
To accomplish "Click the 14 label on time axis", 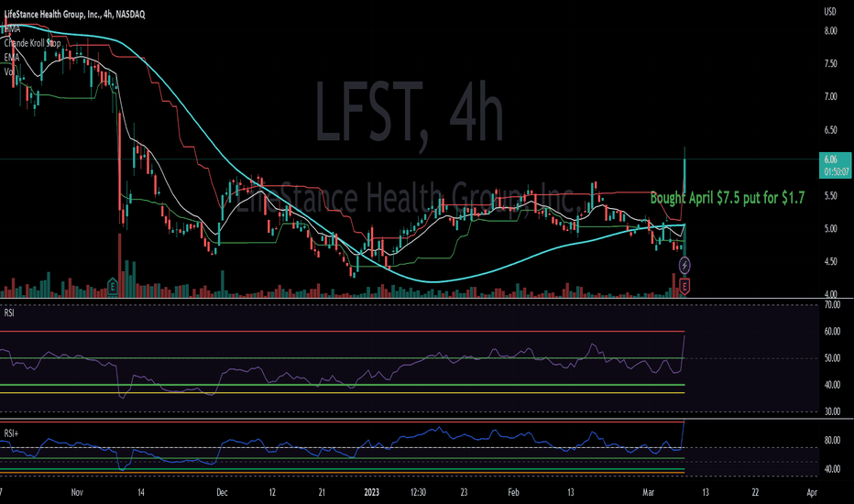I will (x=140, y=493).
